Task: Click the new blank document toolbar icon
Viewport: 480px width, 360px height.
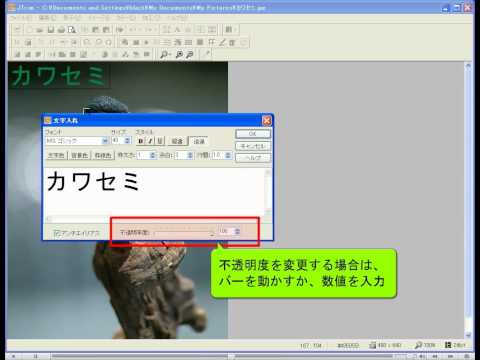Action: coord(30,30)
